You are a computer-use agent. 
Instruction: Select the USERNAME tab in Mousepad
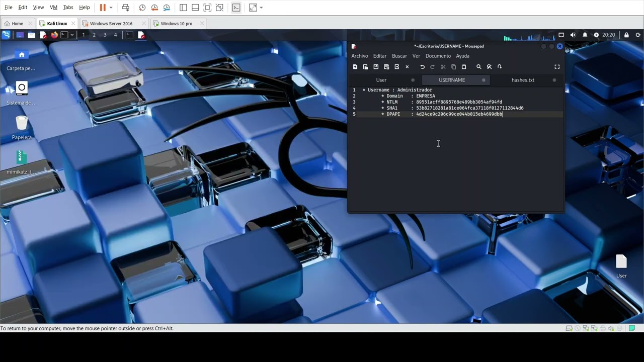(452, 80)
